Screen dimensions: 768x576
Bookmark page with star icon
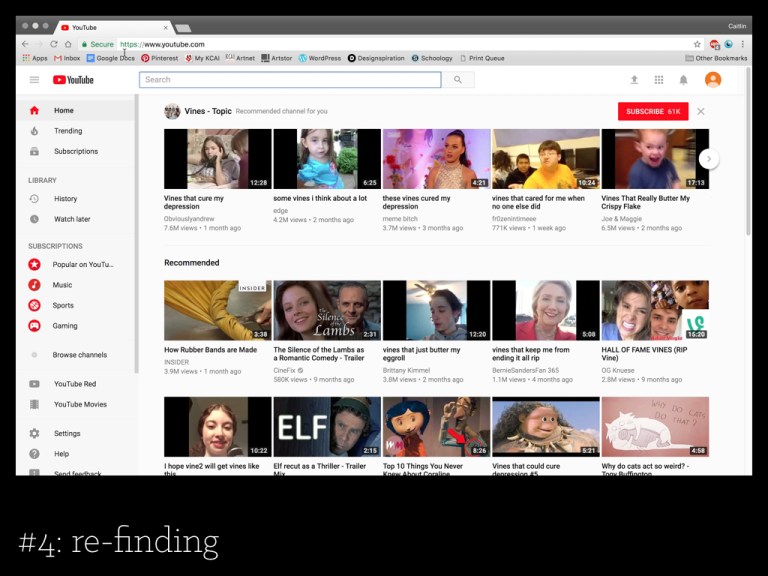(697, 44)
